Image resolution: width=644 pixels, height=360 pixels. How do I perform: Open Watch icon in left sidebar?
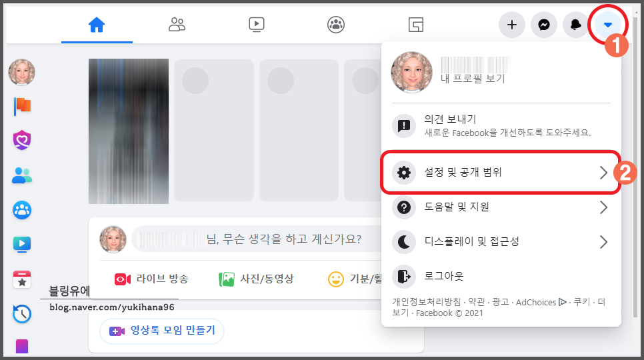click(x=22, y=244)
